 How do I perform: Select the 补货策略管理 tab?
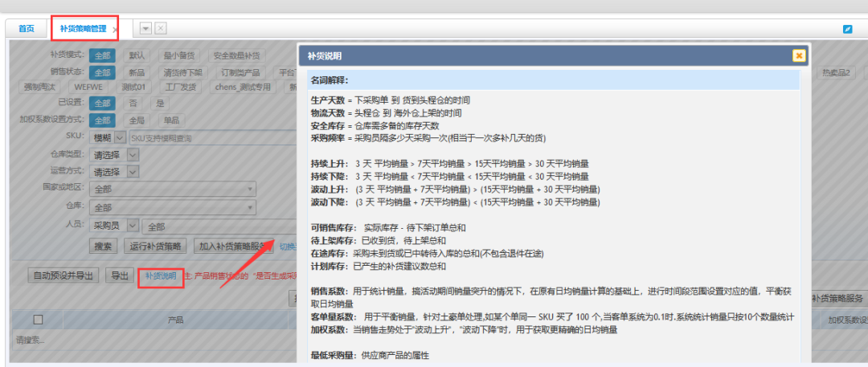(83, 29)
